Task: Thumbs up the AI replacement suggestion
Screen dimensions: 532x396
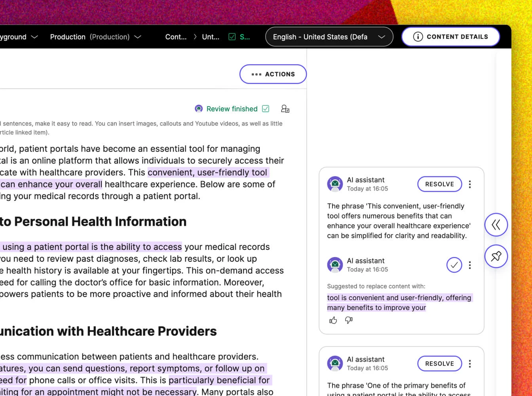Action: [333, 320]
